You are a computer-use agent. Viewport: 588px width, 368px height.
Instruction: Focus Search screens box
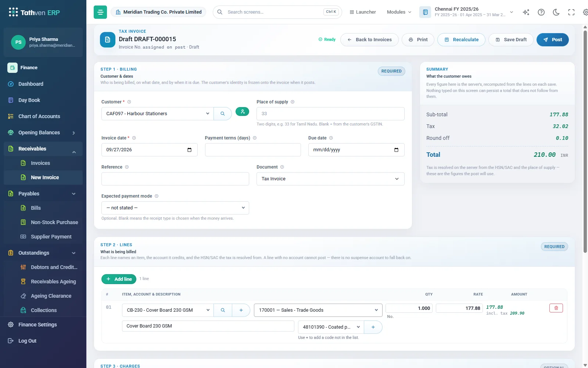[x=277, y=12]
